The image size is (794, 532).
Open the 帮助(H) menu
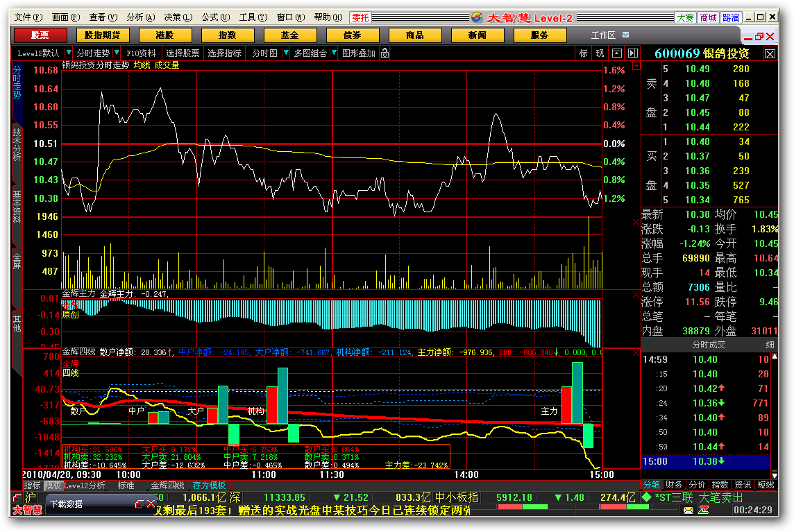pos(328,17)
